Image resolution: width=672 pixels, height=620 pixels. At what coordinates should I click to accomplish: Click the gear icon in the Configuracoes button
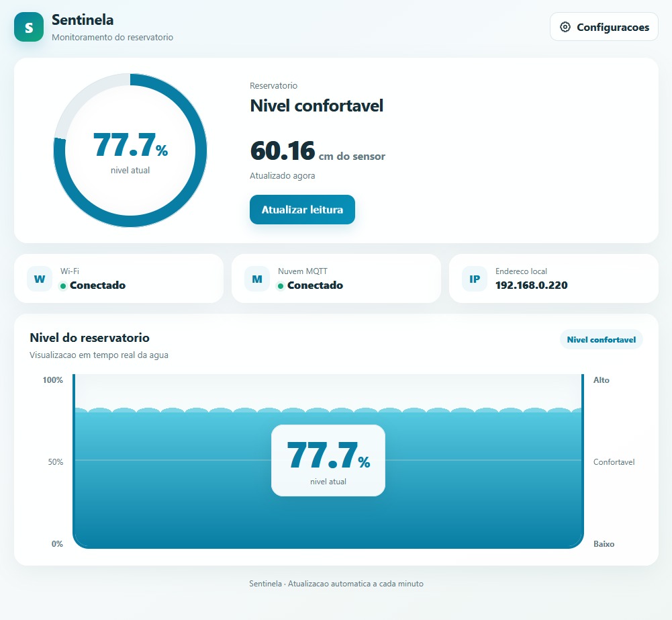coord(565,27)
